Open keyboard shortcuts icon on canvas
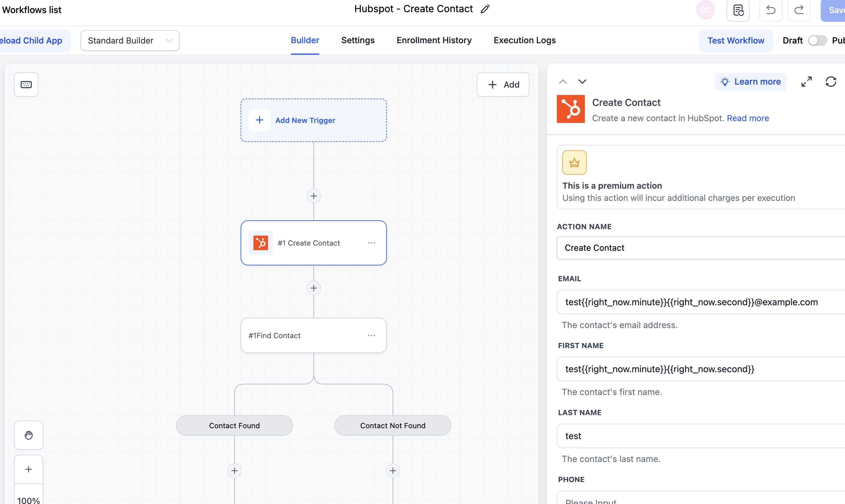Viewport: 845px width, 504px height. 26,85
